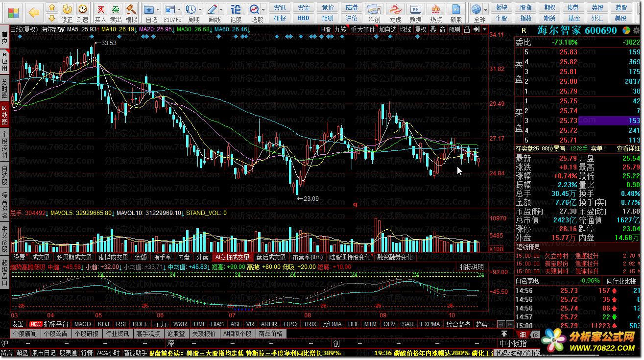Click the 买入 buy icon

click(x=100, y=13)
